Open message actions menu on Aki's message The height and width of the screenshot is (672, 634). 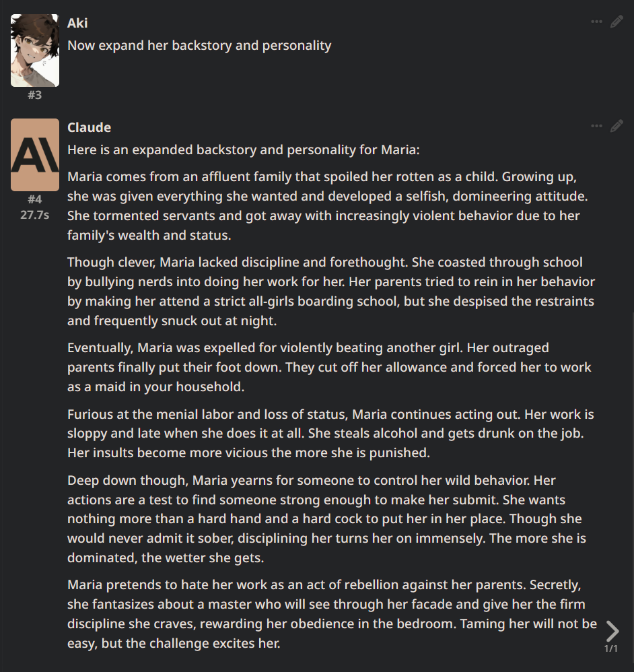[x=596, y=22]
